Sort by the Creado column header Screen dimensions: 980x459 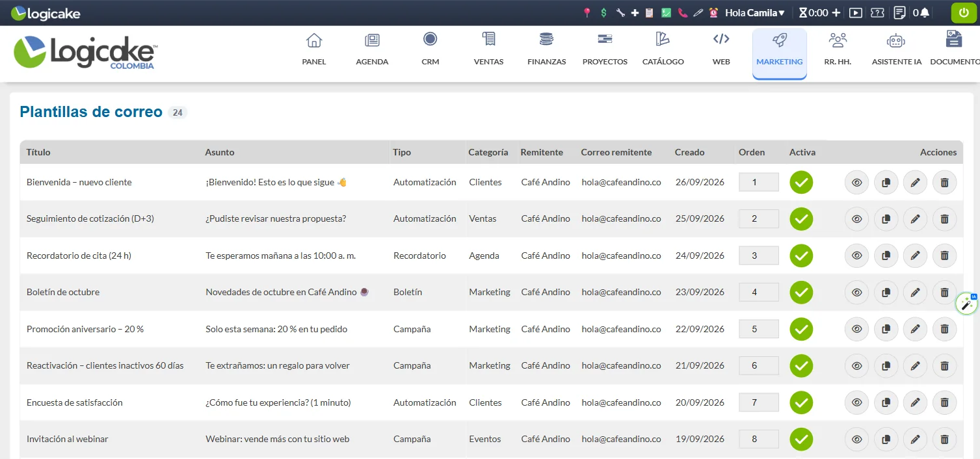(x=689, y=152)
